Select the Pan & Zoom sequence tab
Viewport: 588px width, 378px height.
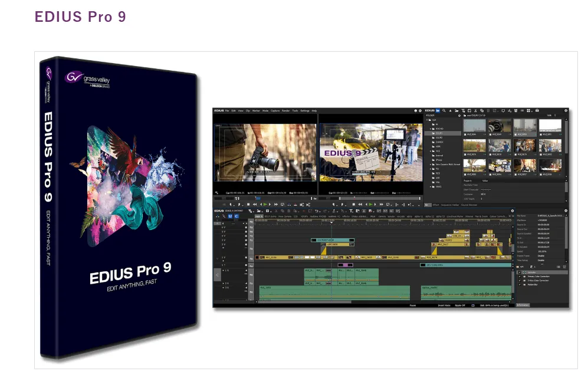coord(481,216)
